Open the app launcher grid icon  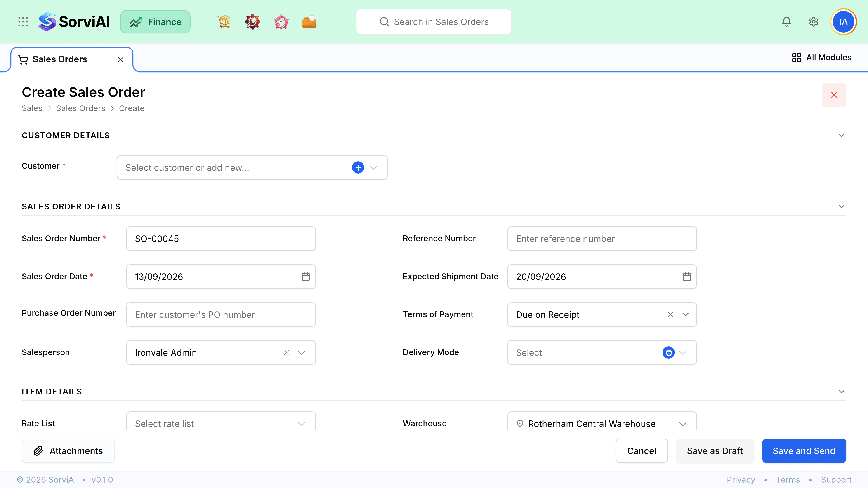tap(23, 22)
